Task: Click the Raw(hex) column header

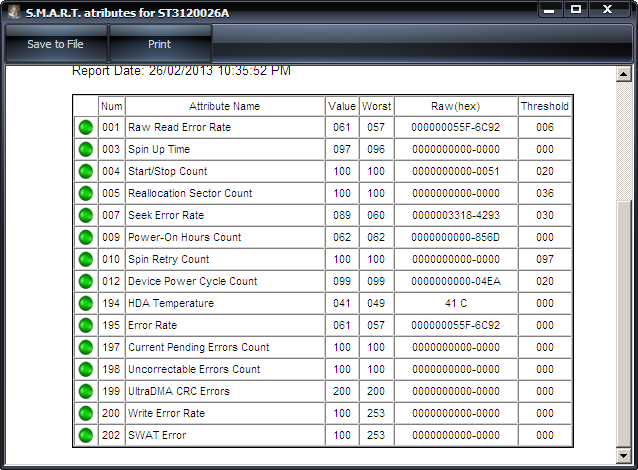Action: pyautogui.click(x=456, y=106)
